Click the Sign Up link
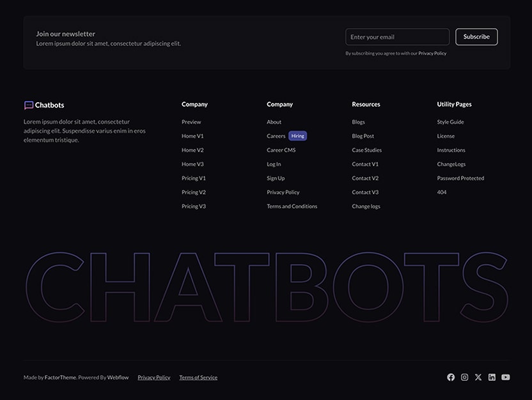 coord(276,178)
